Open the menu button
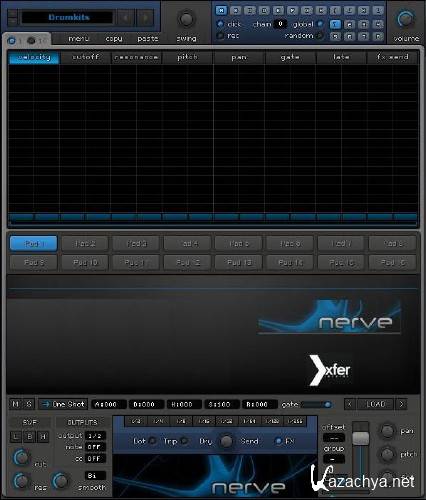Image resolution: width=426 pixels, height=500 pixels. 79,39
